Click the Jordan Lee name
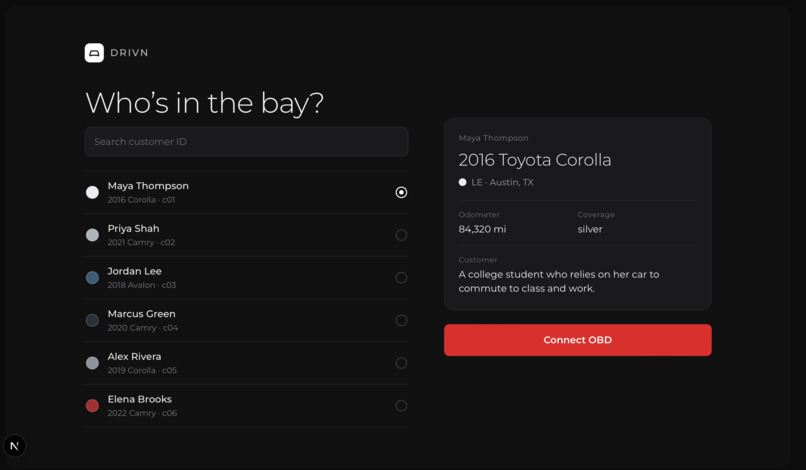This screenshot has width=806, height=470. pyautogui.click(x=134, y=271)
